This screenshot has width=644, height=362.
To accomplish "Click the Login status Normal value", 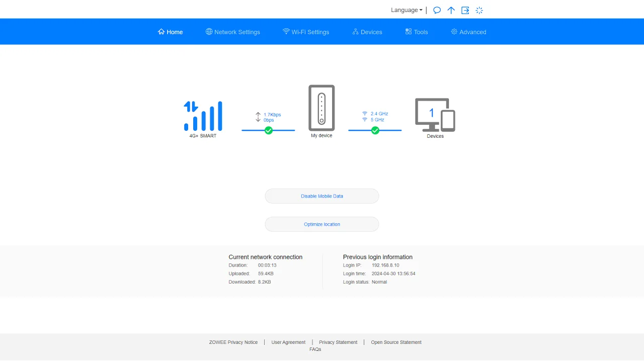I will pyautogui.click(x=379, y=282).
